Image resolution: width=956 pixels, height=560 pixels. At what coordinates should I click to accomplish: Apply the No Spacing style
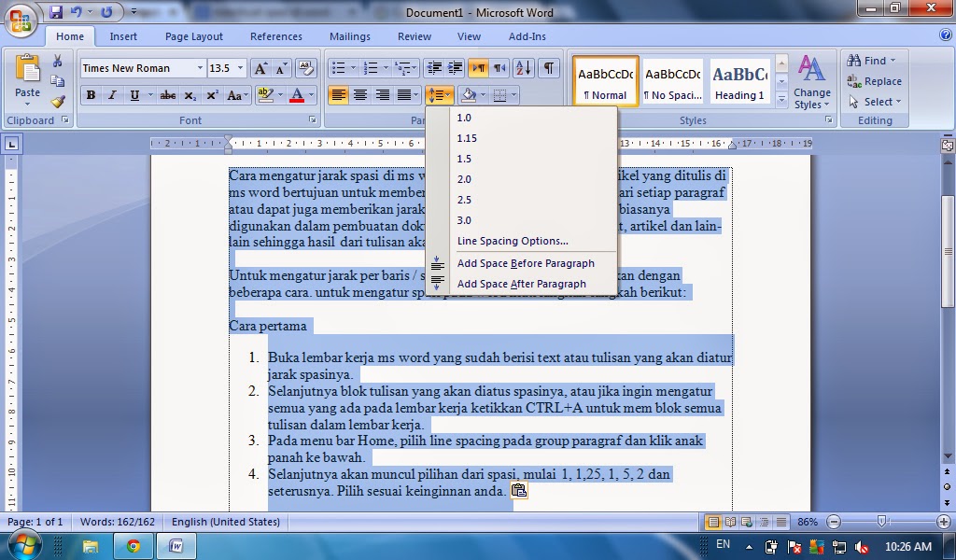[673, 81]
